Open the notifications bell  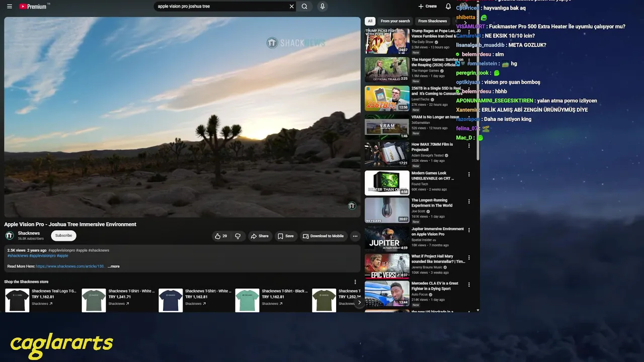click(x=448, y=7)
